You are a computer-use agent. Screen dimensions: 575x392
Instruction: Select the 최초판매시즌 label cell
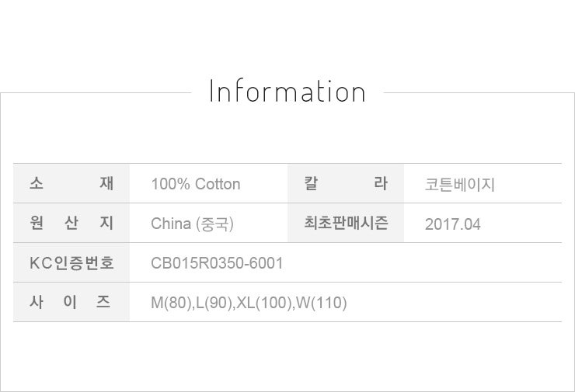coord(346,224)
